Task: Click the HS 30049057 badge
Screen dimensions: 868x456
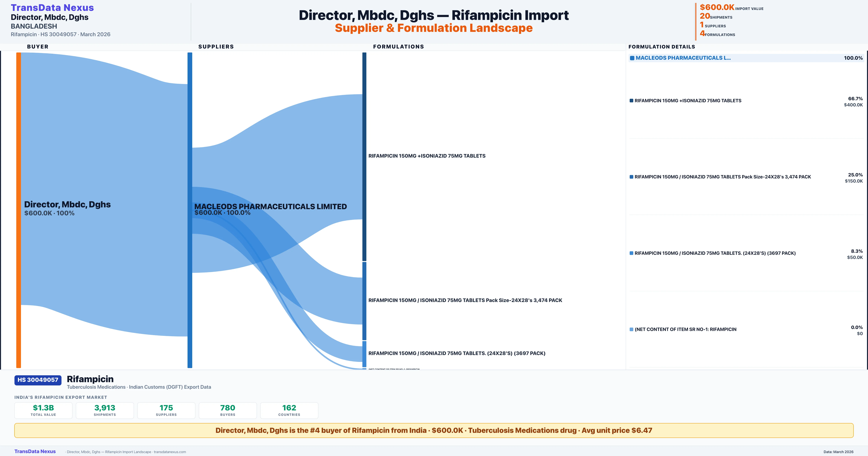Action: click(x=38, y=380)
